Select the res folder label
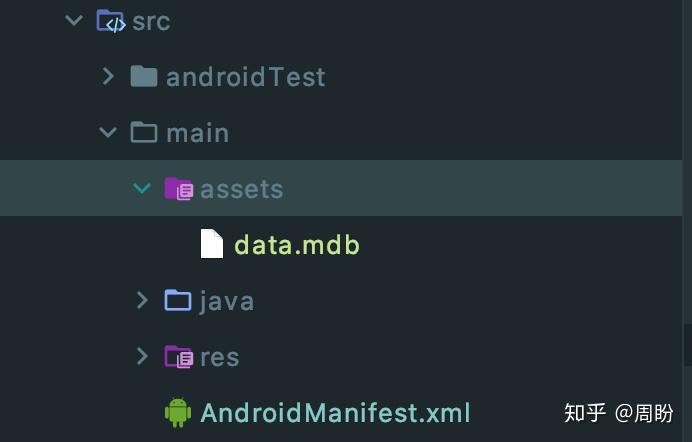This screenshot has width=692, height=442. tap(220, 357)
